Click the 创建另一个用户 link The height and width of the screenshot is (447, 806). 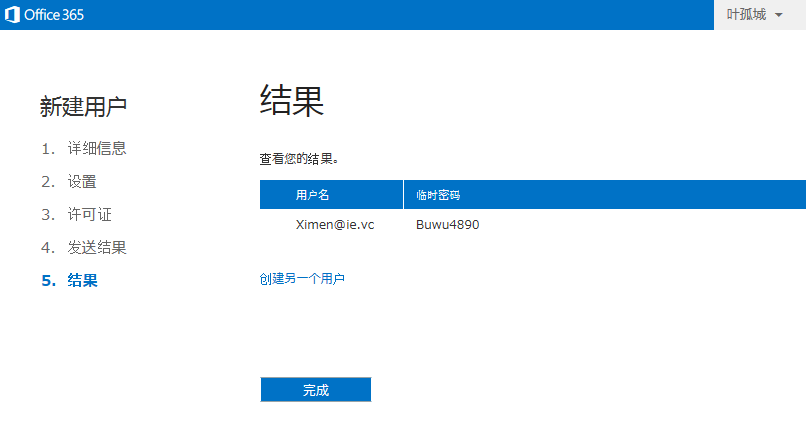click(x=302, y=279)
